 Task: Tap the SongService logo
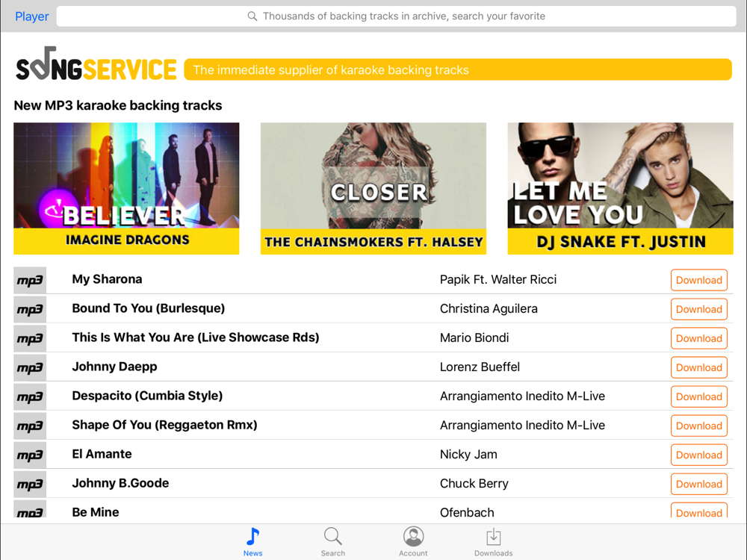coord(96,64)
